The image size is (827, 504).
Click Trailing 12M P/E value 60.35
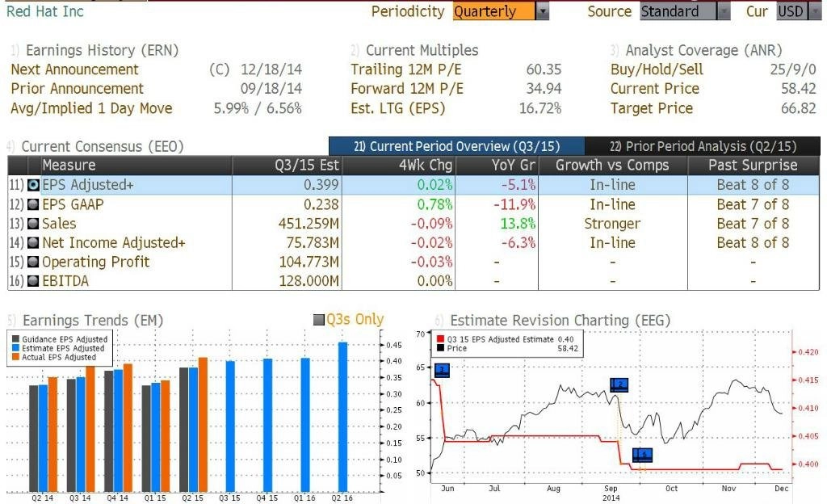tap(544, 69)
